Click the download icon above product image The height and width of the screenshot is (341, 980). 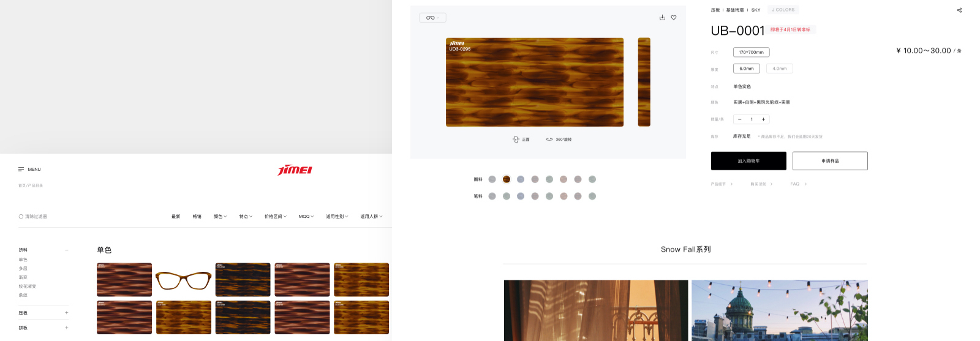click(x=662, y=18)
